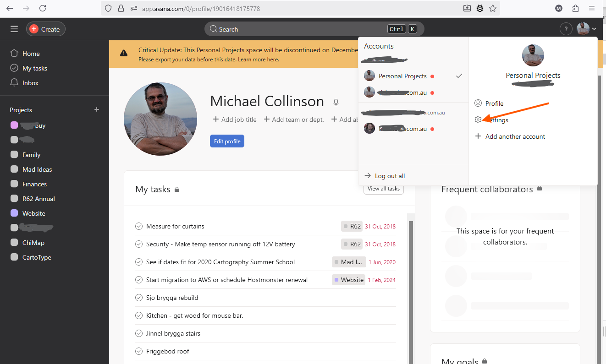Bookmark this page with the star icon
The image size is (606, 364).
[493, 8]
